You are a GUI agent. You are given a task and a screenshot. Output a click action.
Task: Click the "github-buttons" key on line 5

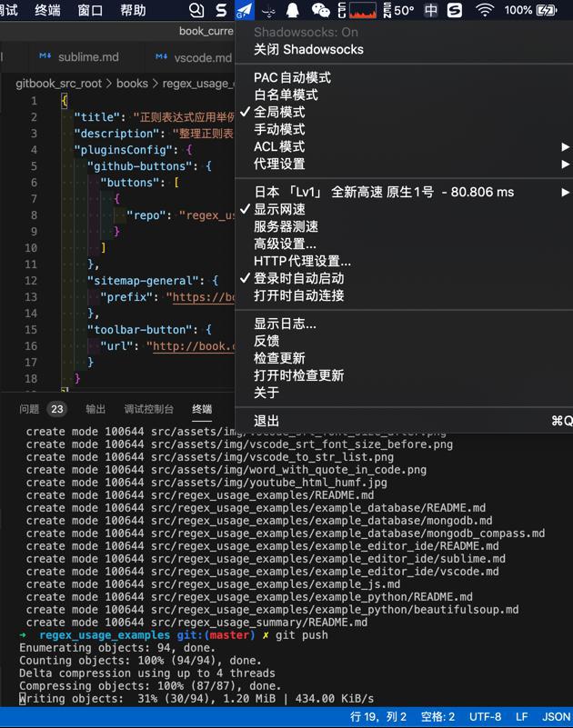139,166
